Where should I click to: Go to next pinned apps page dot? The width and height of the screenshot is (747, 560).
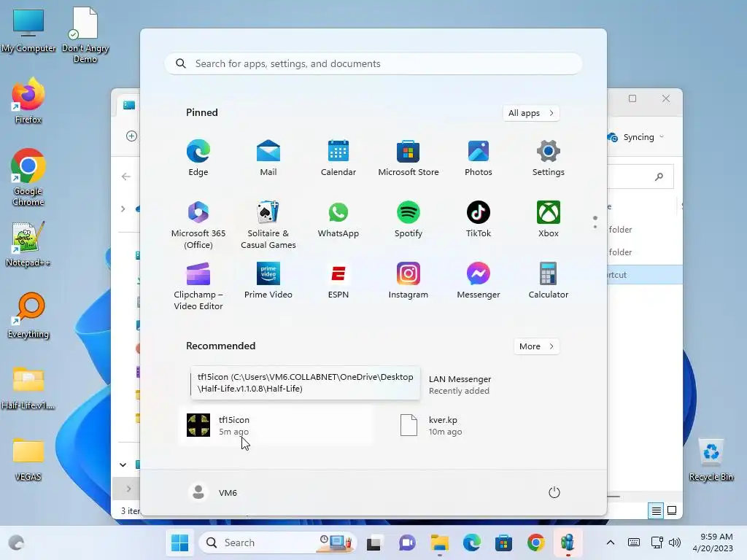[595, 227]
